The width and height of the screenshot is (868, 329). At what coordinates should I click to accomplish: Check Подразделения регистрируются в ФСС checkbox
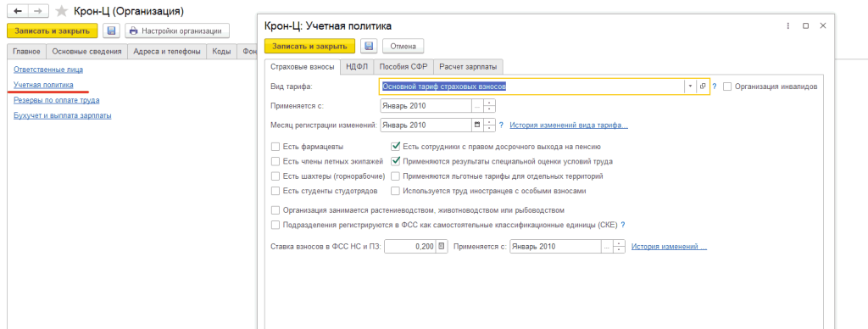(275, 225)
